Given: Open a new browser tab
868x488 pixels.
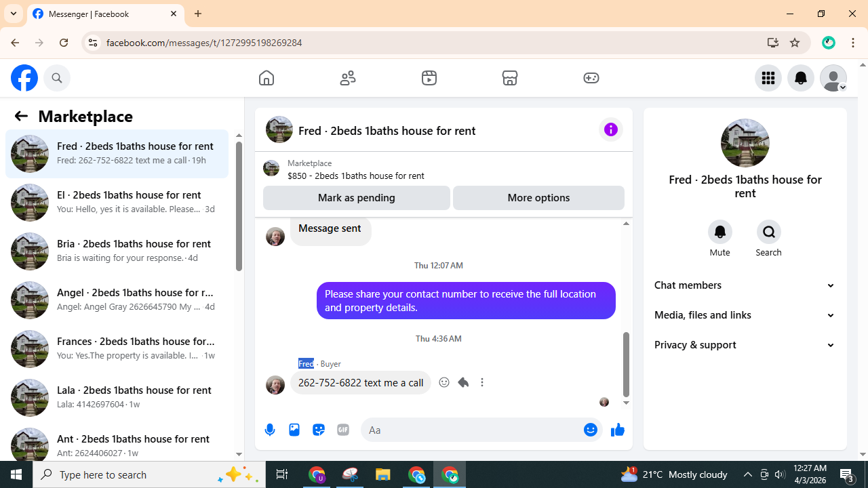Looking at the screenshot, I should tap(198, 14).
